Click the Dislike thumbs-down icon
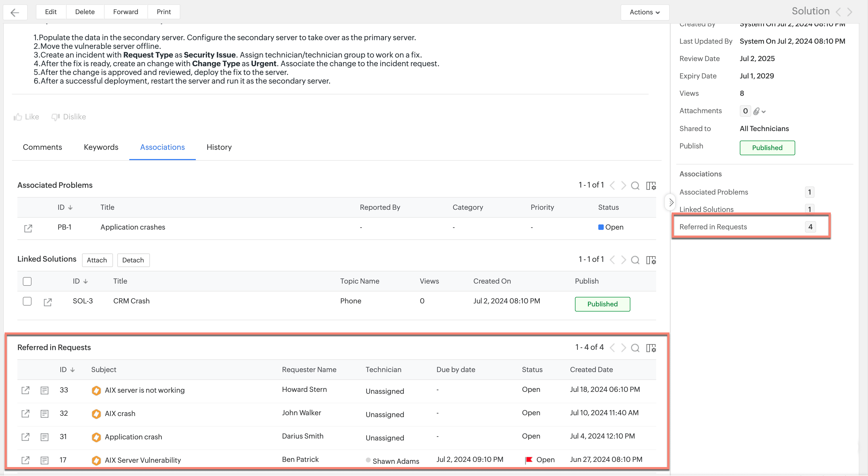The height and width of the screenshot is (476, 868). (x=55, y=117)
